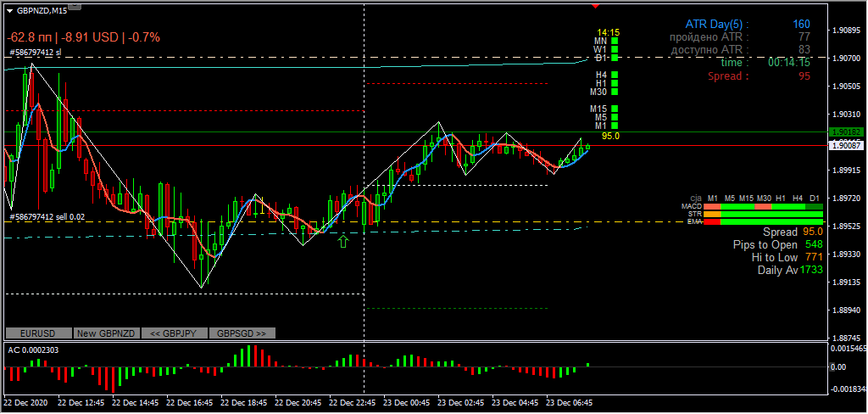Click the H4 column header in the matrix
Image resolution: width=868 pixels, height=414 pixels.
(797, 198)
